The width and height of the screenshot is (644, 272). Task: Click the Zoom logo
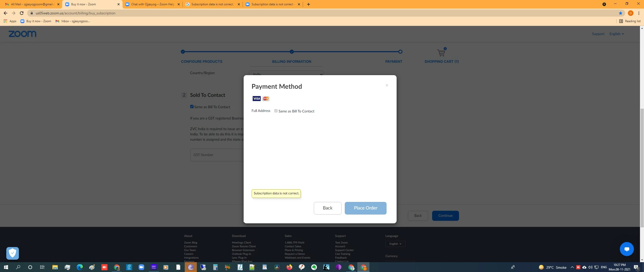22,34
